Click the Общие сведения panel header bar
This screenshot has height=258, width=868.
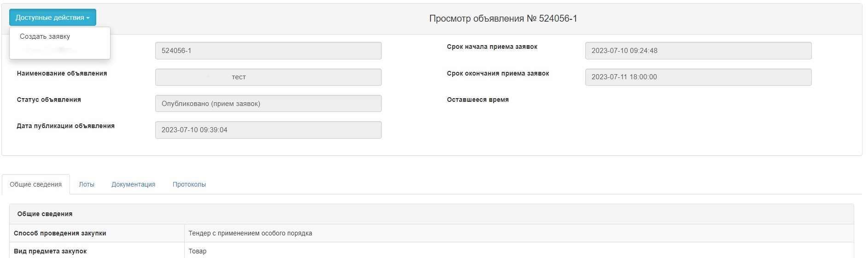pyautogui.click(x=431, y=214)
